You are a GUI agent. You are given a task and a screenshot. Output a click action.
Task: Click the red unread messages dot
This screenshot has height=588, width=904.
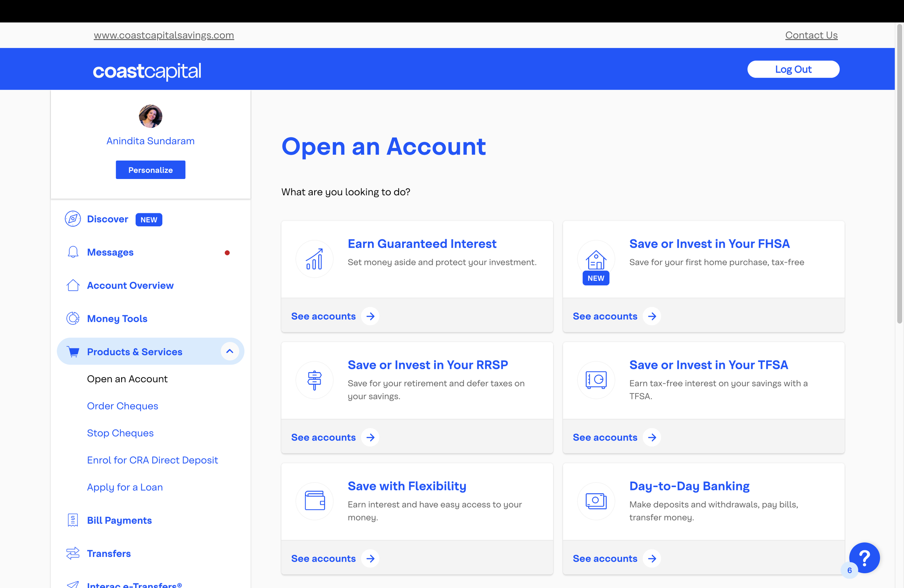(227, 253)
